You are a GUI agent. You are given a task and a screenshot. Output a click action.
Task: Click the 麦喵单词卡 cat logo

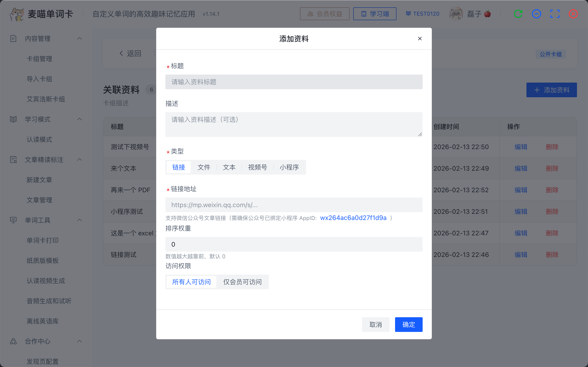[x=17, y=14]
